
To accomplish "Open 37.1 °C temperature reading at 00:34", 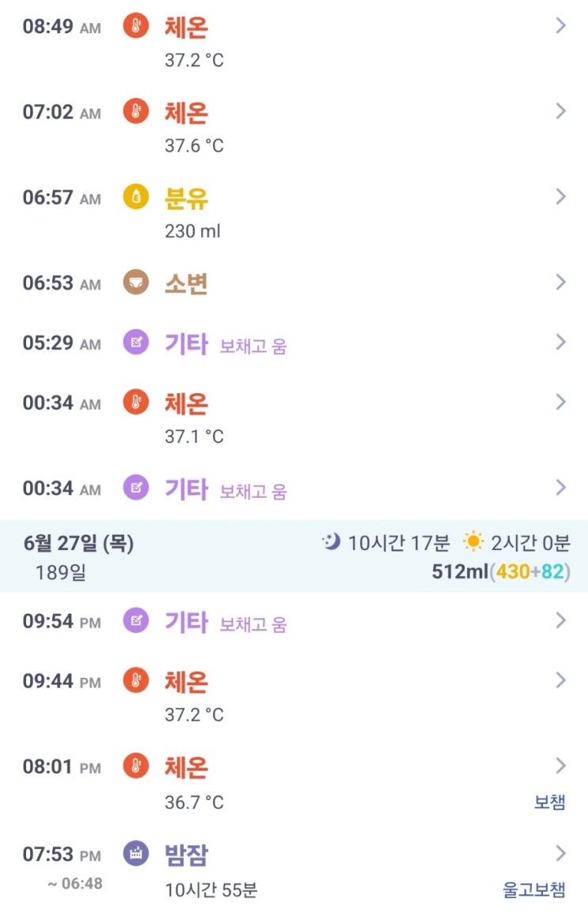I will tap(194, 436).
